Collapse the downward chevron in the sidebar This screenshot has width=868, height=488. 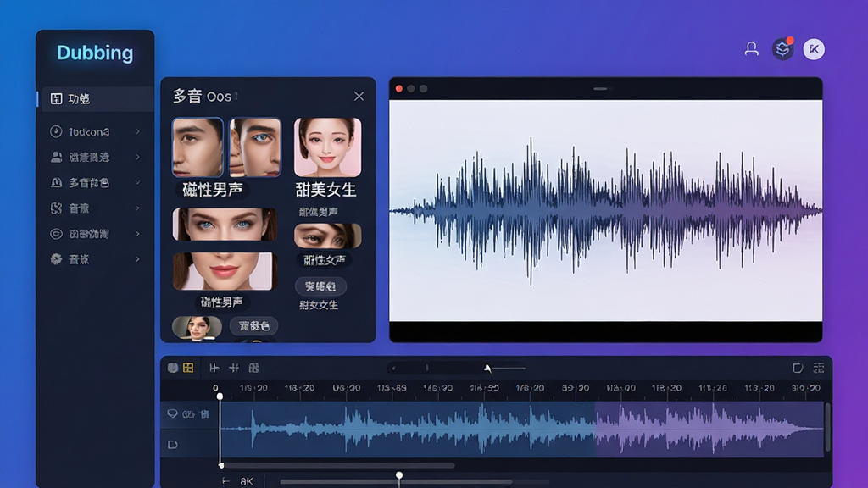tap(137, 183)
